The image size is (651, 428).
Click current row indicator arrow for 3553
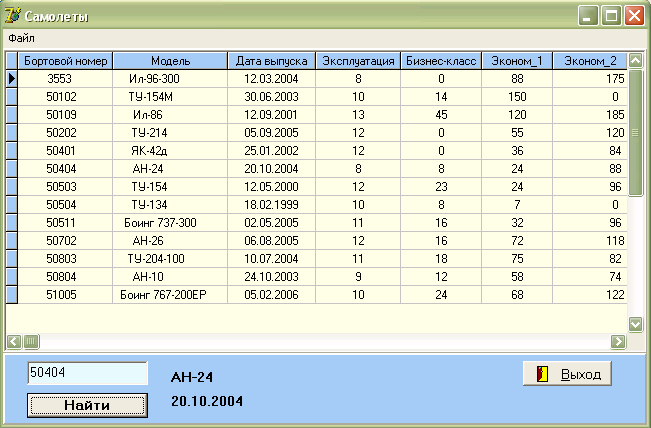(12, 78)
